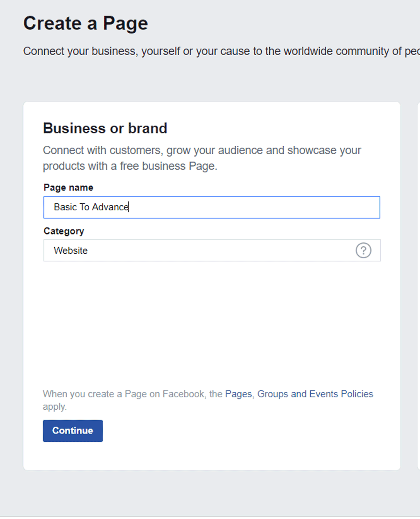Open the Category combo box showing Website

click(212, 250)
